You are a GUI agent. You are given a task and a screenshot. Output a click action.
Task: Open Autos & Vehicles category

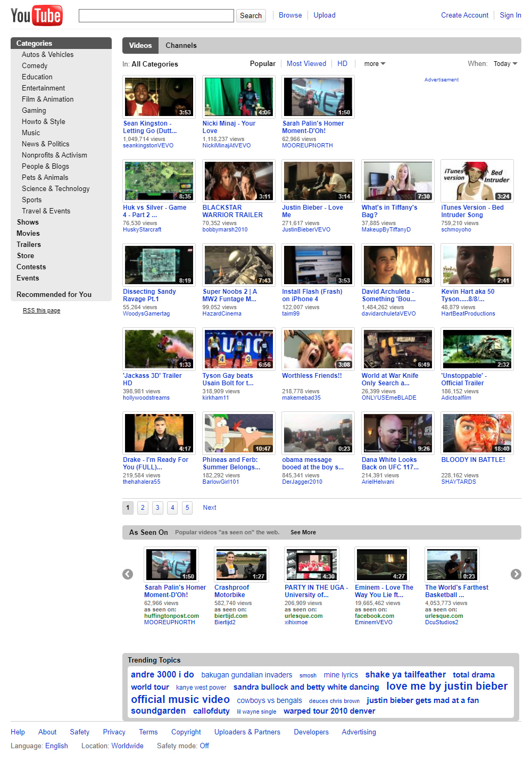tap(47, 55)
